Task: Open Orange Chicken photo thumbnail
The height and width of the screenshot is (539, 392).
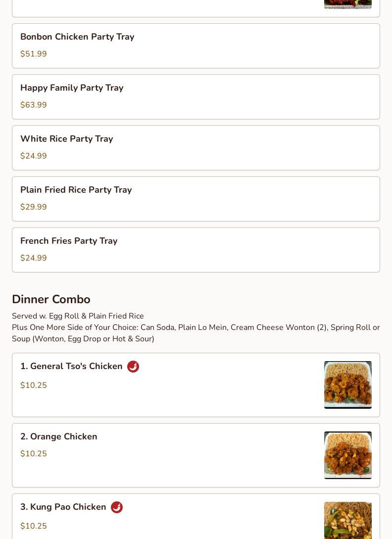Action: tap(347, 455)
